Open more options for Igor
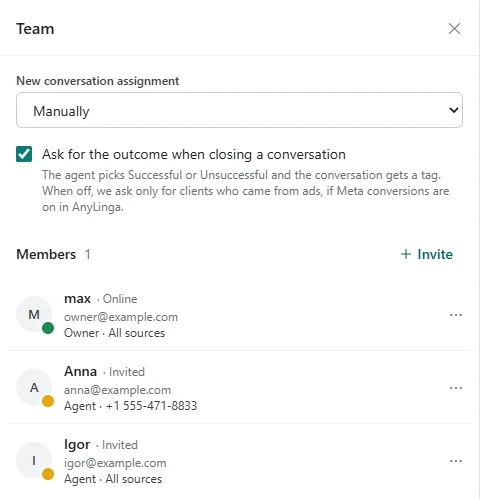The width and height of the screenshot is (480, 500). tap(456, 461)
